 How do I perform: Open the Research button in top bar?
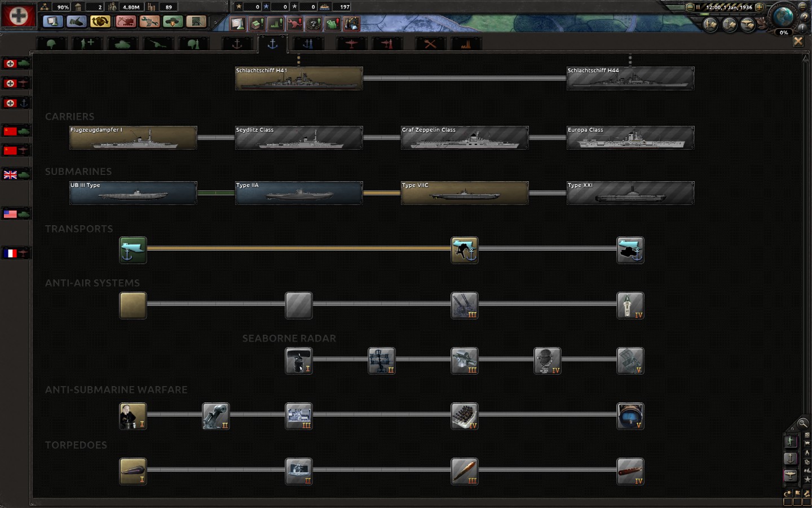click(53, 21)
